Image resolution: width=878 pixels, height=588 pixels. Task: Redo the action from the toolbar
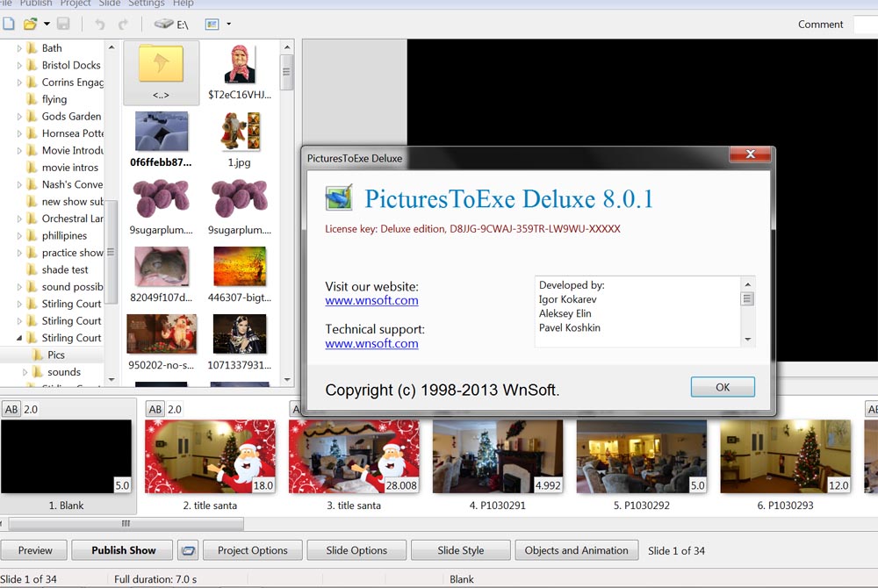[x=123, y=24]
